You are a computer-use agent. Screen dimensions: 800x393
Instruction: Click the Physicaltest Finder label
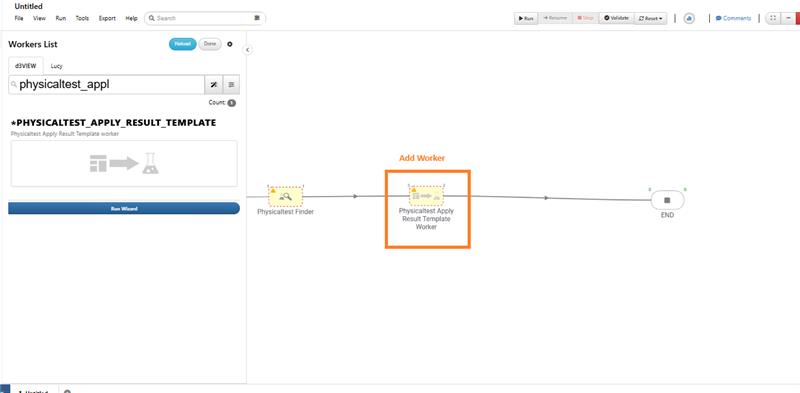tap(285, 212)
